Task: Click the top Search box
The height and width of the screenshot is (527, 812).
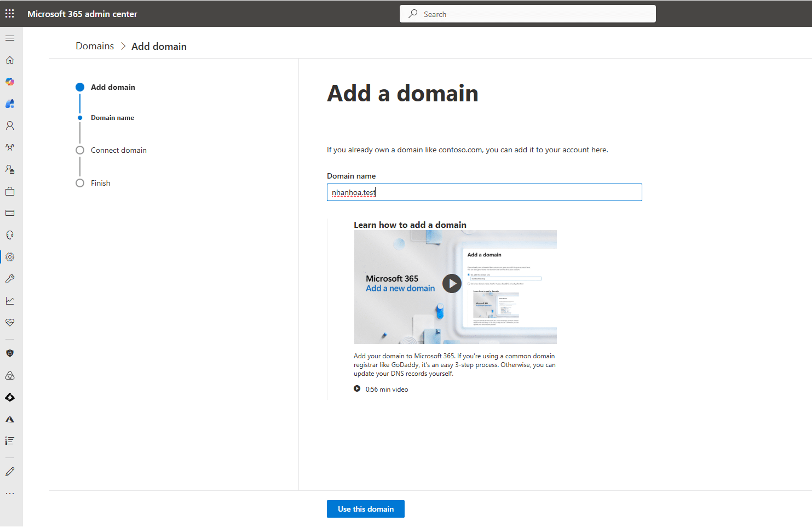Action: [528, 14]
